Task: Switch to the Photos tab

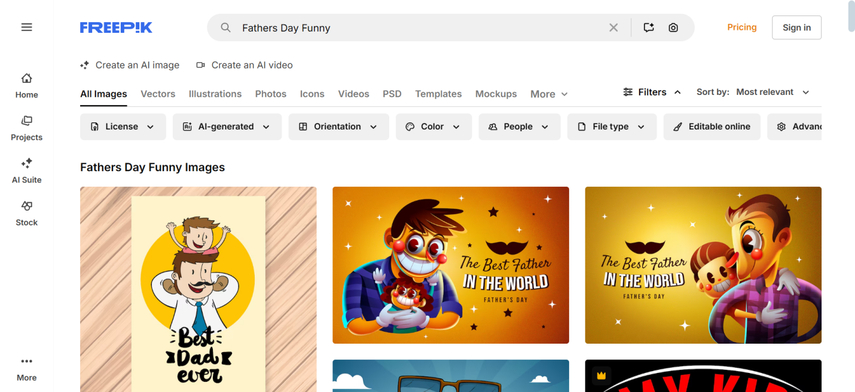Action: click(x=270, y=94)
